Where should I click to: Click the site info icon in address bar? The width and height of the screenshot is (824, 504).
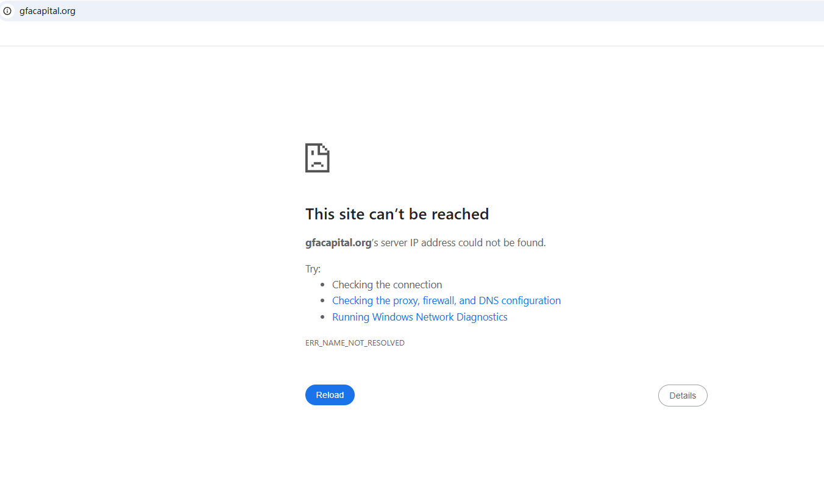(7, 11)
